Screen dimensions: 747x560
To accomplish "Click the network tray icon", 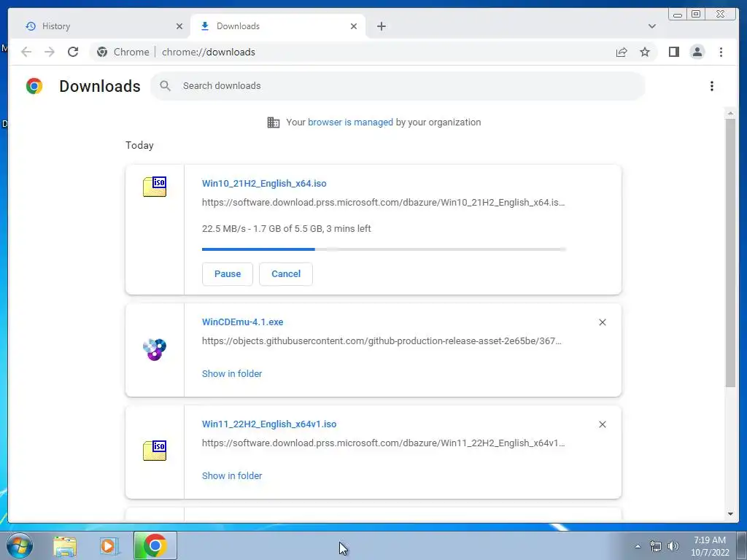I will tap(656, 547).
